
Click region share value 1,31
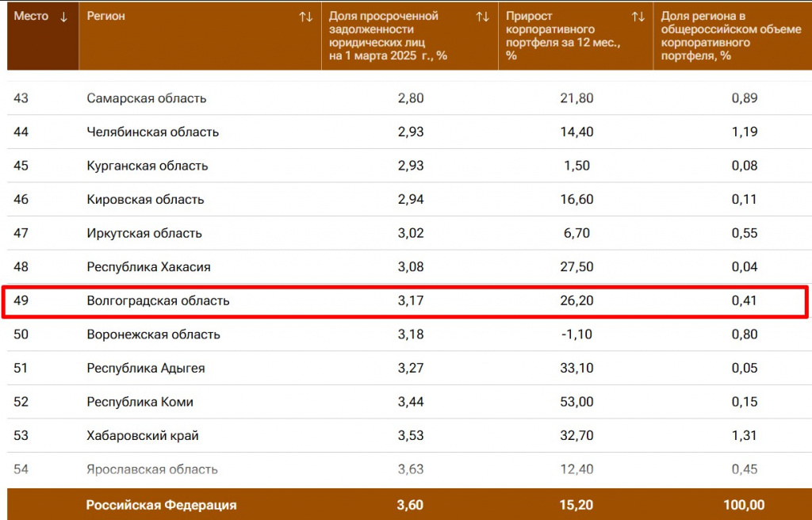point(744,435)
